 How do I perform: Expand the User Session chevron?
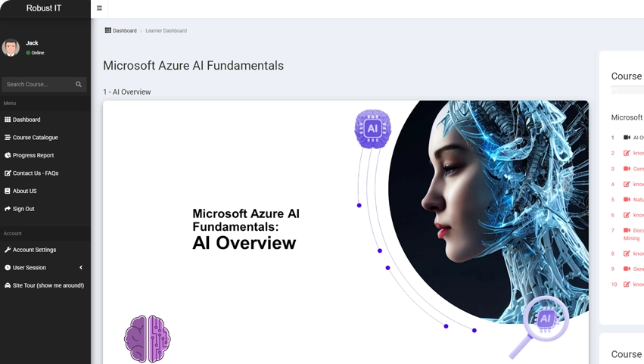pyautogui.click(x=81, y=267)
